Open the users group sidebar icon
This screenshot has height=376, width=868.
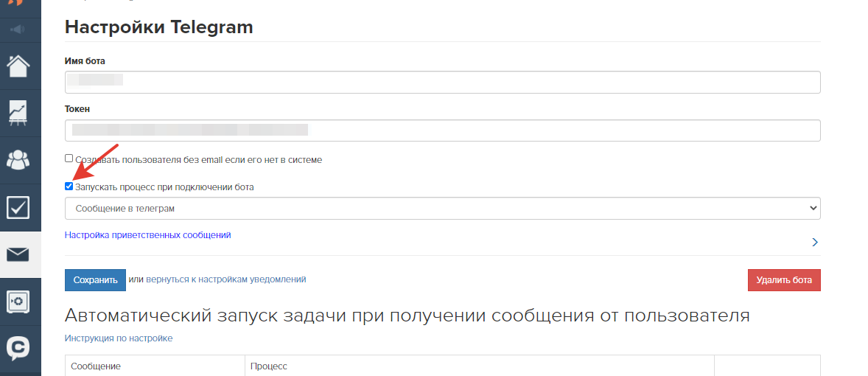click(x=18, y=161)
